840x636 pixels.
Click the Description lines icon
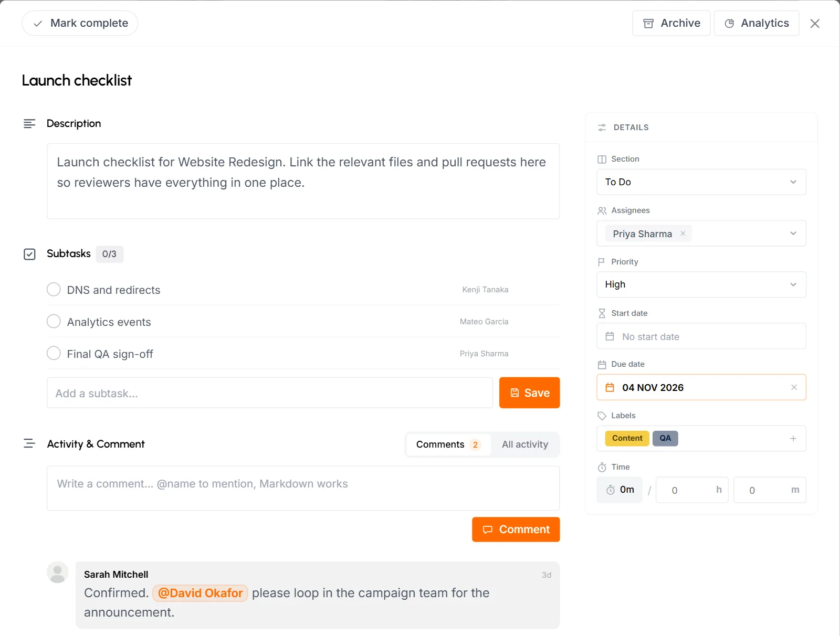29,123
